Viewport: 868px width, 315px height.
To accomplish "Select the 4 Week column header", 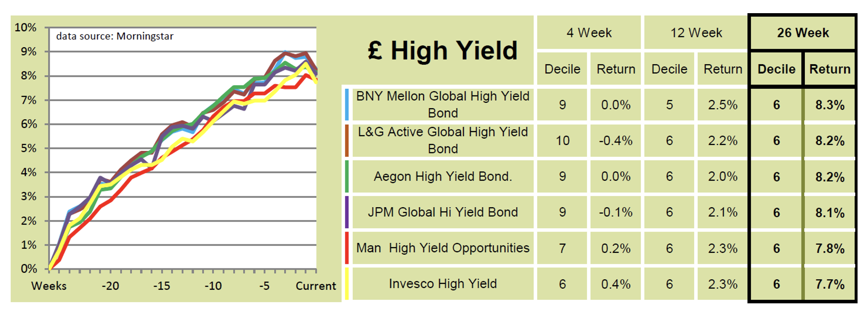I will pos(589,33).
